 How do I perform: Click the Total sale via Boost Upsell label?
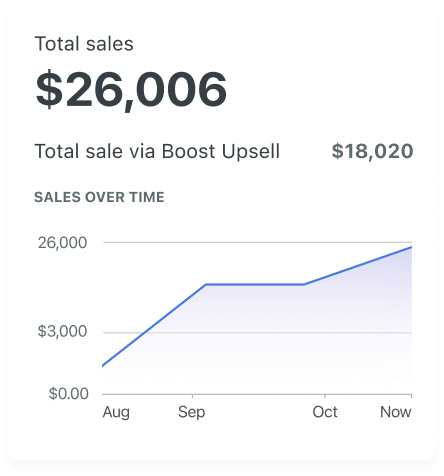coord(157,151)
